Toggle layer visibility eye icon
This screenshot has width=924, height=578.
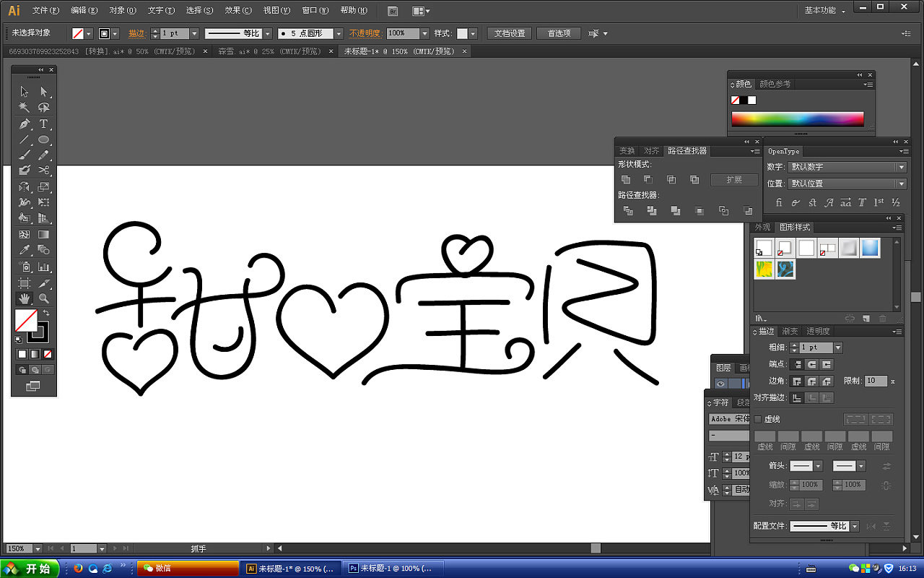tap(720, 384)
